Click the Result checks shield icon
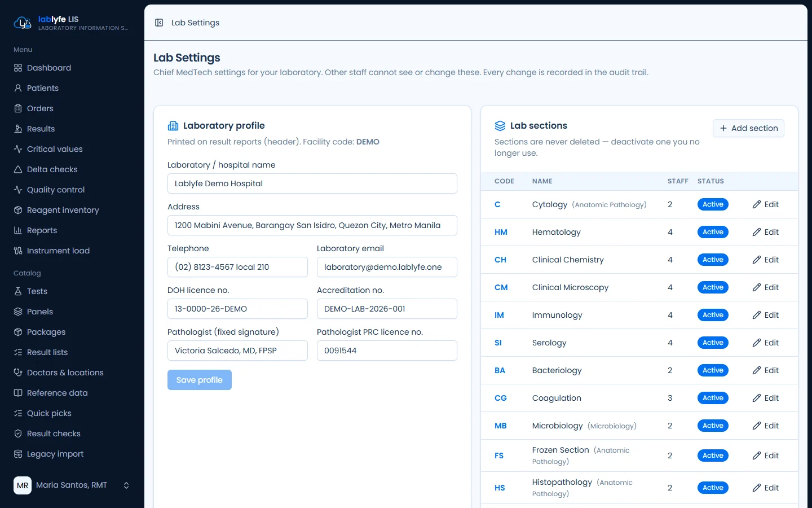 (x=18, y=433)
